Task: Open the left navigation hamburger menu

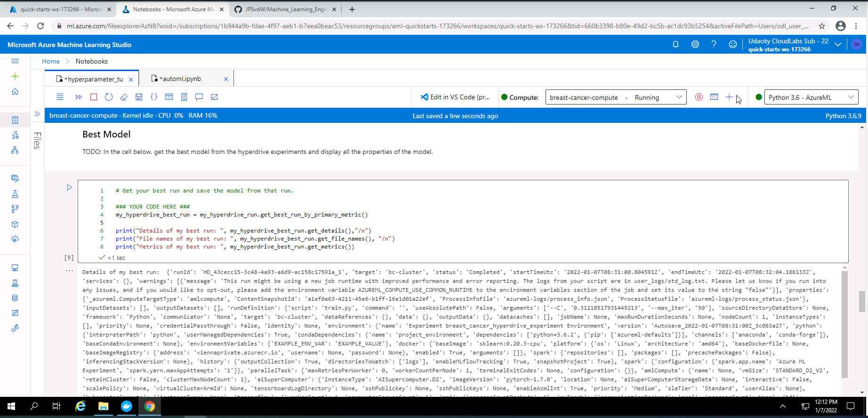Action: [x=15, y=61]
